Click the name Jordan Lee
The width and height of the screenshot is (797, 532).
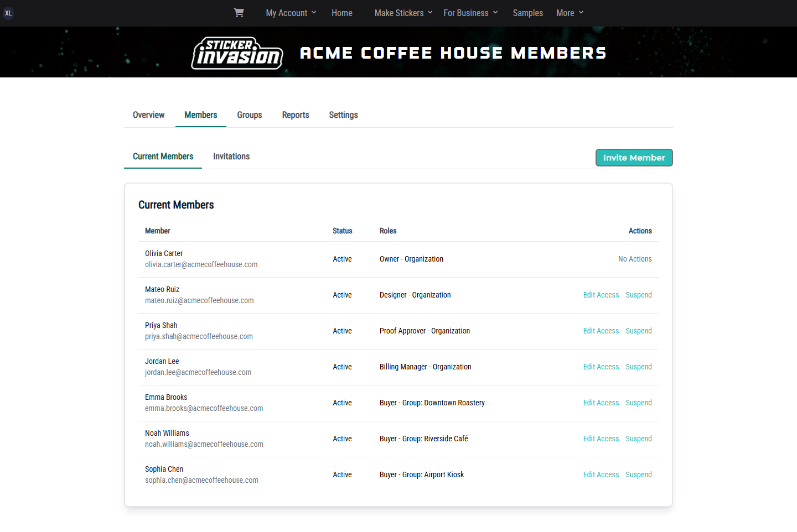click(162, 361)
